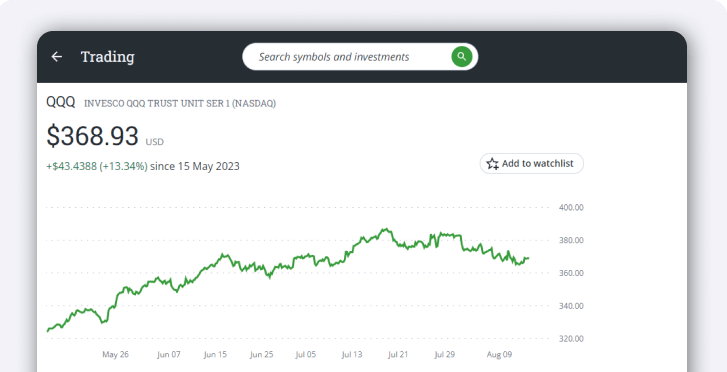This screenshot has height=372, width=727.
Task: Click the Jul 05 date label
Action: tap(306, 354)
